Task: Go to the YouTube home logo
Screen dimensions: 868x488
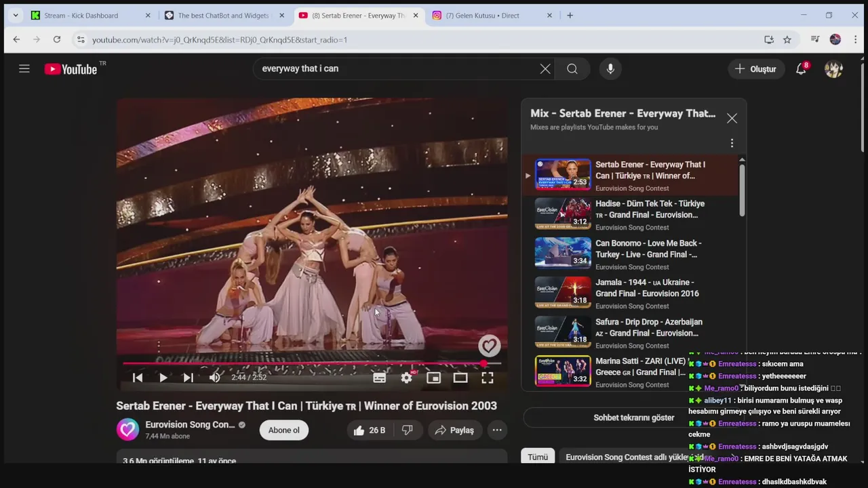Action: pyautogui.click(x=71, y=69)
